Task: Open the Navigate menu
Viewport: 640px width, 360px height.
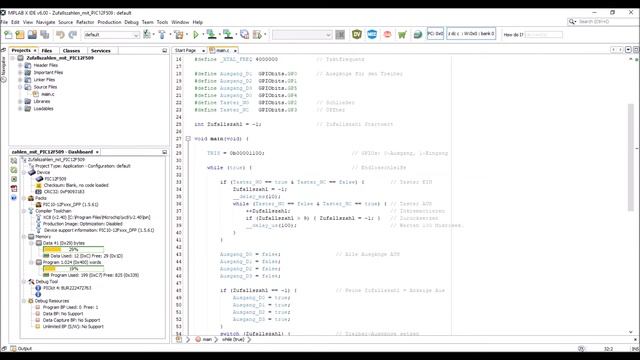Action: point(45,22)
